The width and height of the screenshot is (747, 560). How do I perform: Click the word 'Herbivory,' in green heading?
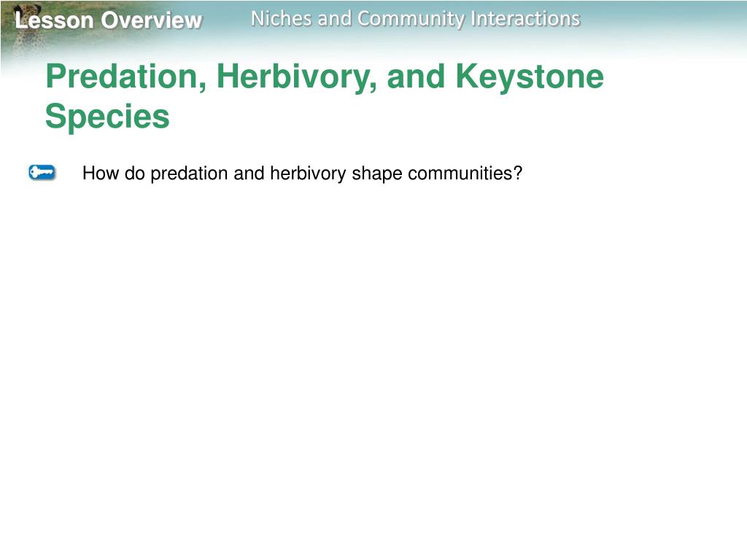click(x=297, y=77)
